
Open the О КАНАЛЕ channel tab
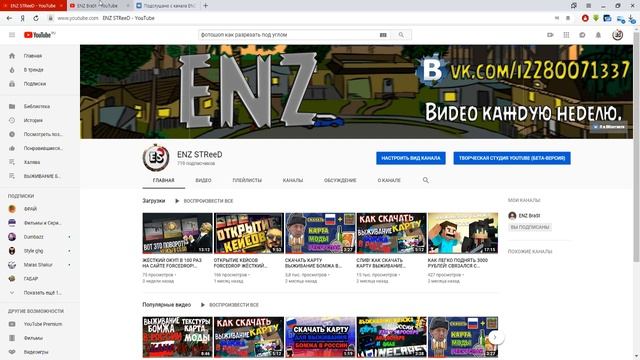[x=389, y=180]
